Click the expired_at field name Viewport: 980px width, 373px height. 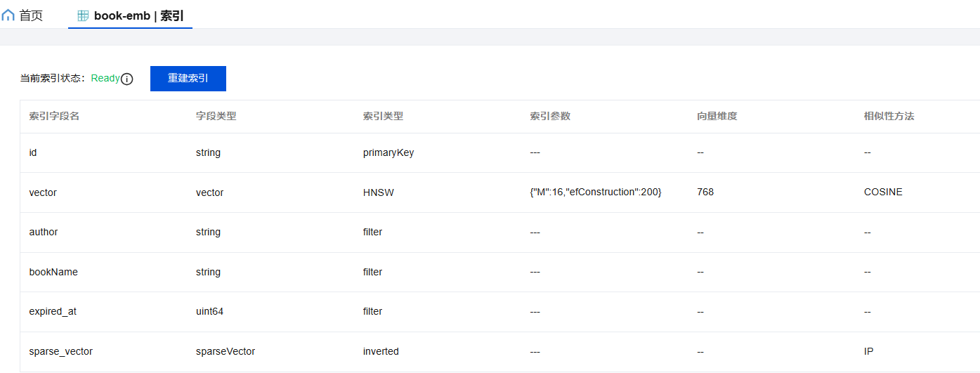(x=53, y=311)
